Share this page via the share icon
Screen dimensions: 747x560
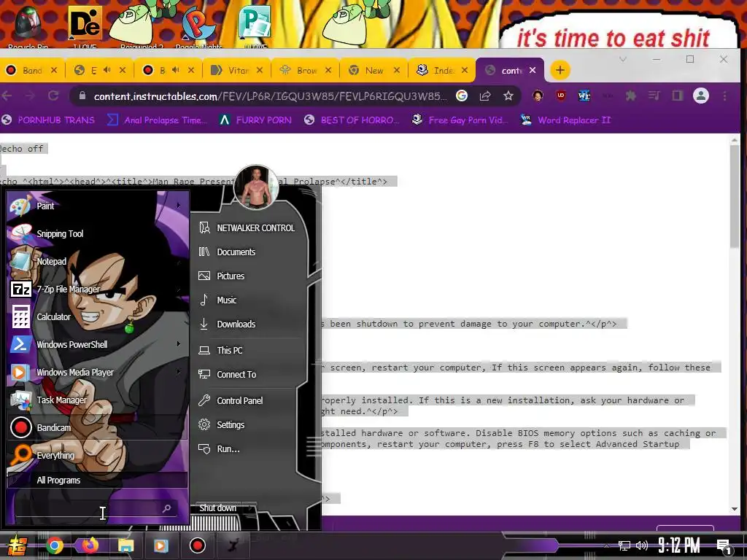point(485,96)
